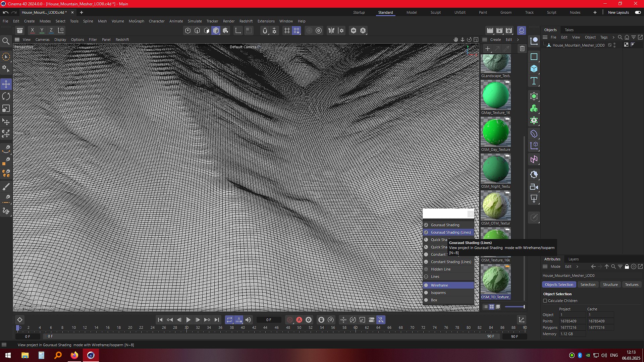Add a Camera object from the palette
Viewport: 644px width, 362px height.
pyautogui.click(x=534, y=187)
